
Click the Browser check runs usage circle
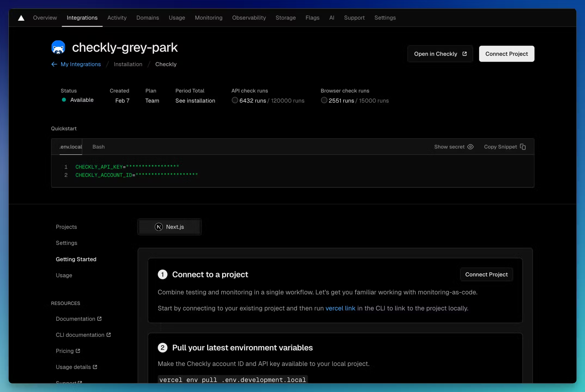point(324,100)
